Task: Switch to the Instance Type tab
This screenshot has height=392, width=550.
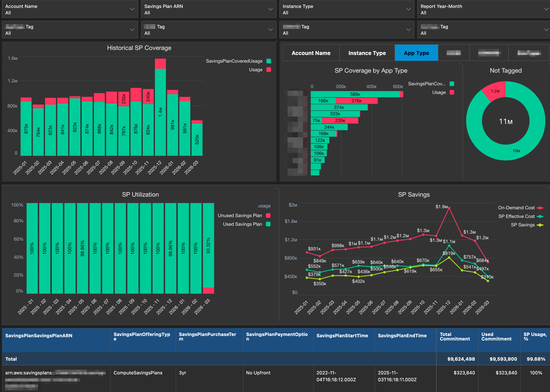Action: click(x=367, y=53)
